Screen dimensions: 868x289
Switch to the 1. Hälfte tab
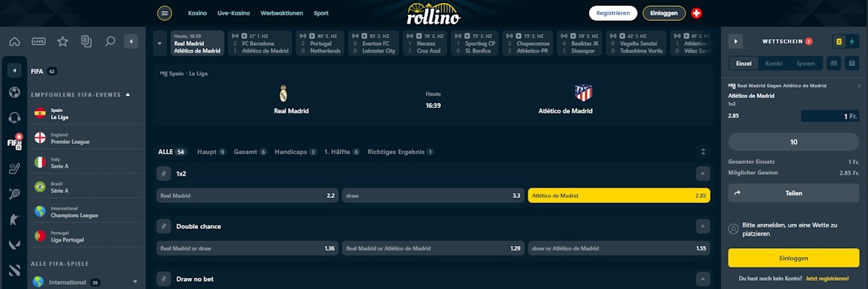(x=342, y=151)
